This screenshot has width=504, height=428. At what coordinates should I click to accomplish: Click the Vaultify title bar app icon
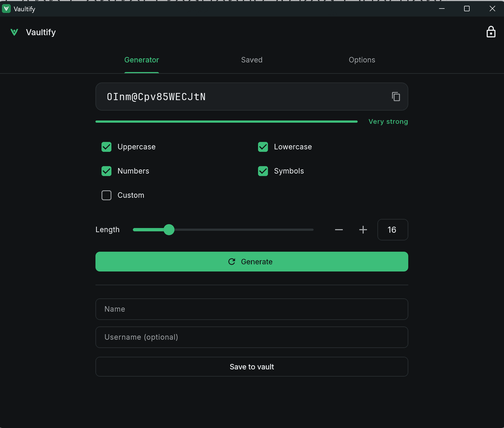point(6,9)
